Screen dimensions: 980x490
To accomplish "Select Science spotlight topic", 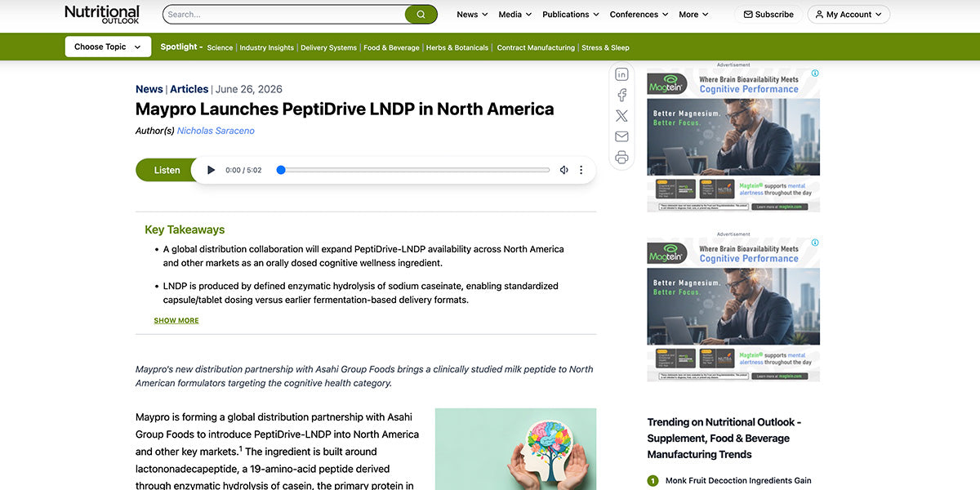I will coord(220,47).
